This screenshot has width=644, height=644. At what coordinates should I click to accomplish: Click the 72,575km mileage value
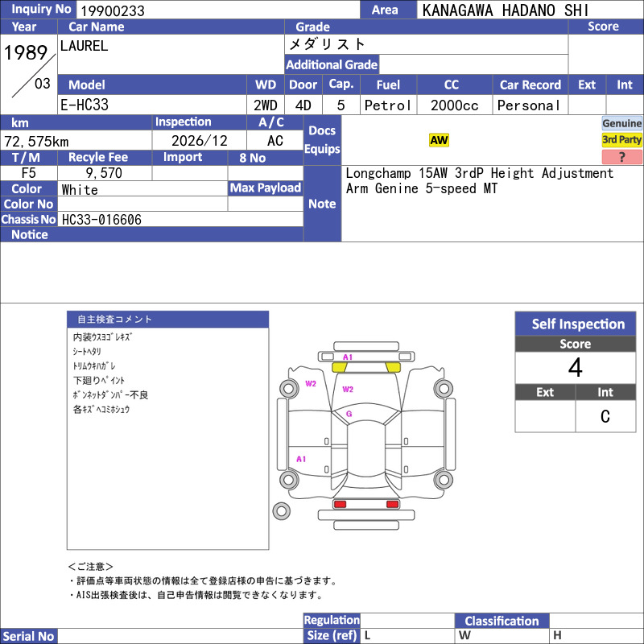point(36,142)
